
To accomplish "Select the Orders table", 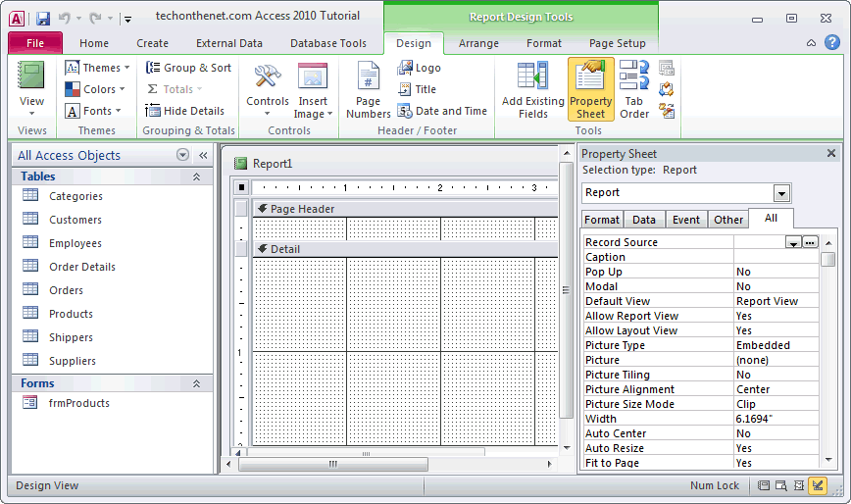I will [x=113, y=290].
